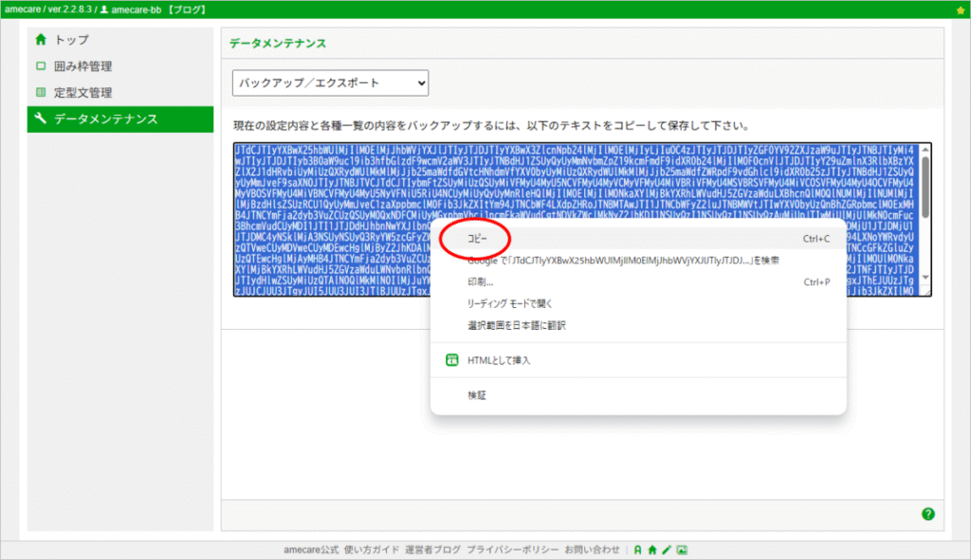Choose 選択範囲を日本語に翻訳 from menu
The image size is (971, 560).
coord(516,325)
